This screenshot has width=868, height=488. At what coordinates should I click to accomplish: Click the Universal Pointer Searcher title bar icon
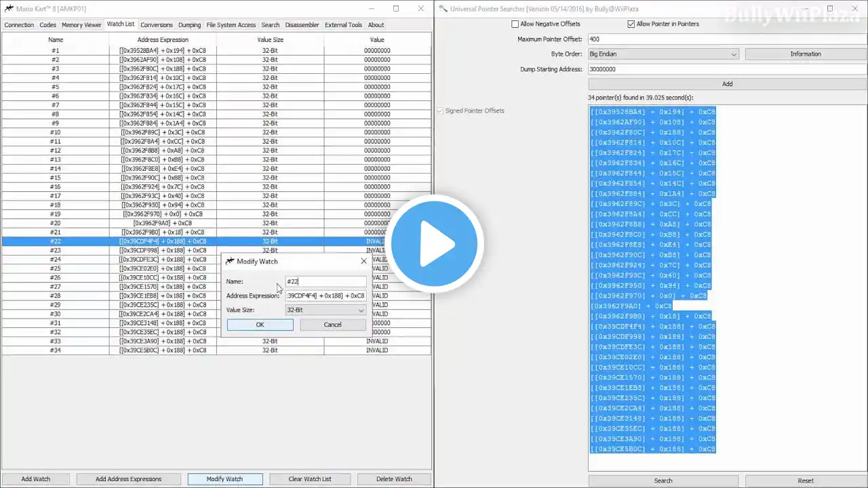pyautogui.click(x=443, y=9)
